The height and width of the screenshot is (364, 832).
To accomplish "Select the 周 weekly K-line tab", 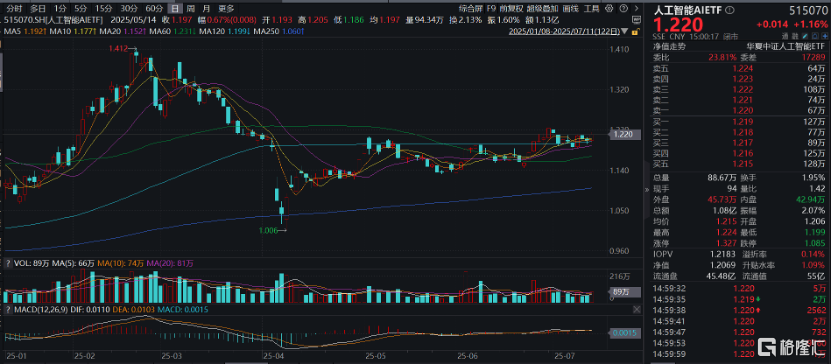I will [190, 8].
